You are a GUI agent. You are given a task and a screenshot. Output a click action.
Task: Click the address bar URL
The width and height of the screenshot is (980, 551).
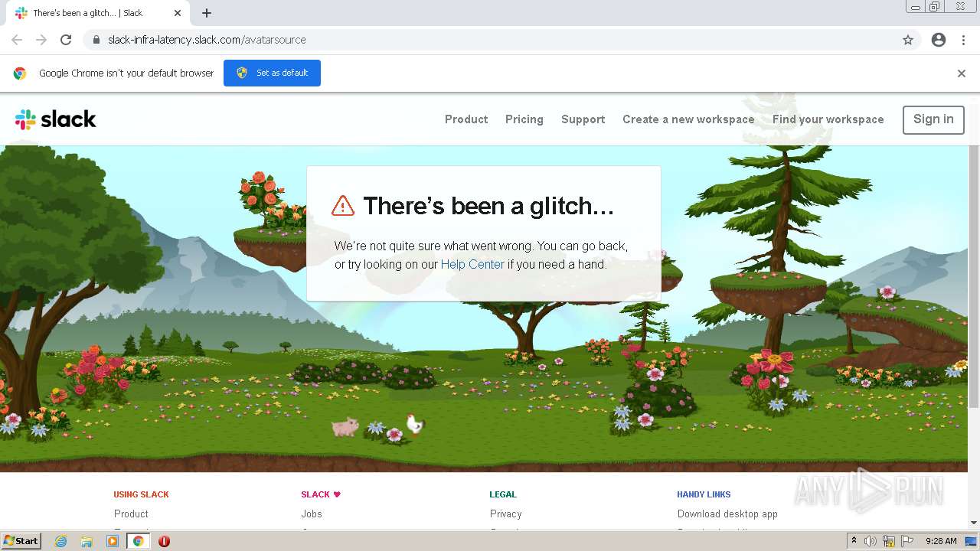tap(207, 40)
